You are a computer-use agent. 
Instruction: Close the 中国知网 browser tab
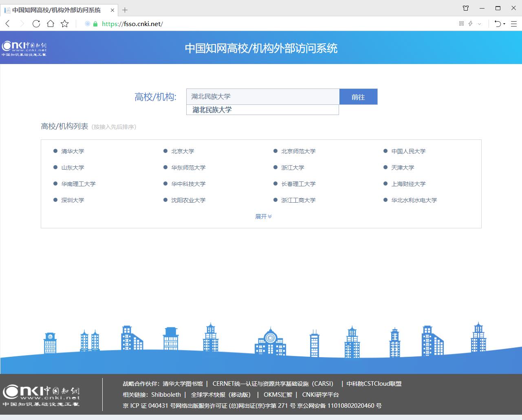(x=113, y=10)
